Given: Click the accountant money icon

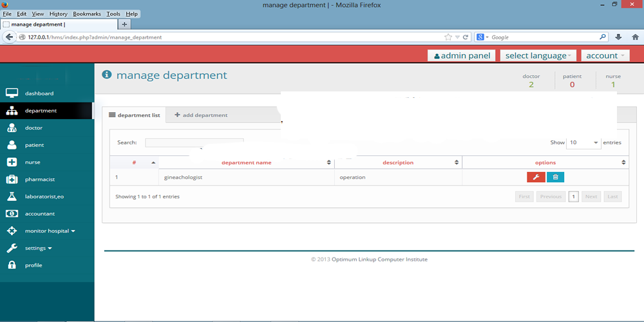Looking at the screenshot, I should point(12,213).
